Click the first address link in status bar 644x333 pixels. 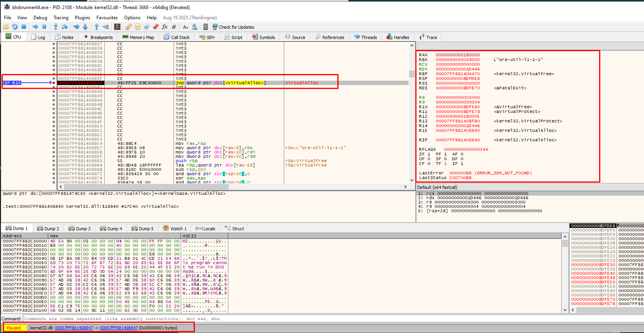pyautogui.click(x=74, y=328)
